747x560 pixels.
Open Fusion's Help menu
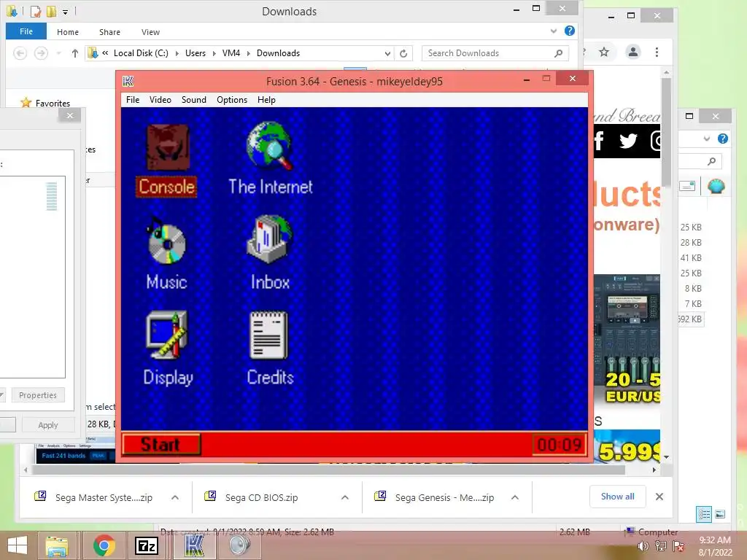pyautogui.click(x=266, y=99)
